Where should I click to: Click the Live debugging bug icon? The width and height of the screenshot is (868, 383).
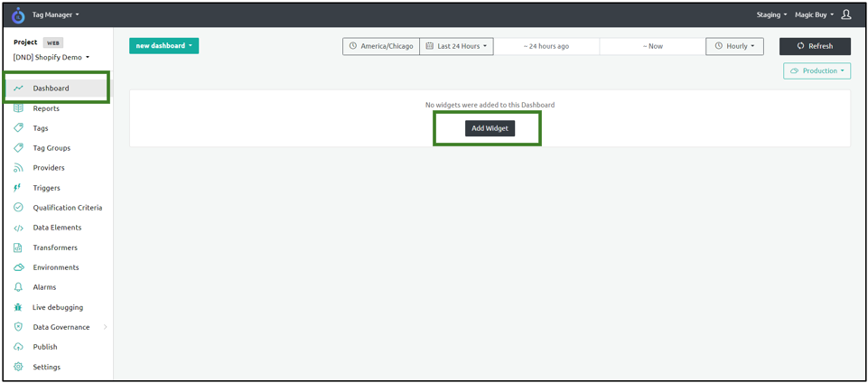pyautogui.click(x=18, y=307)
